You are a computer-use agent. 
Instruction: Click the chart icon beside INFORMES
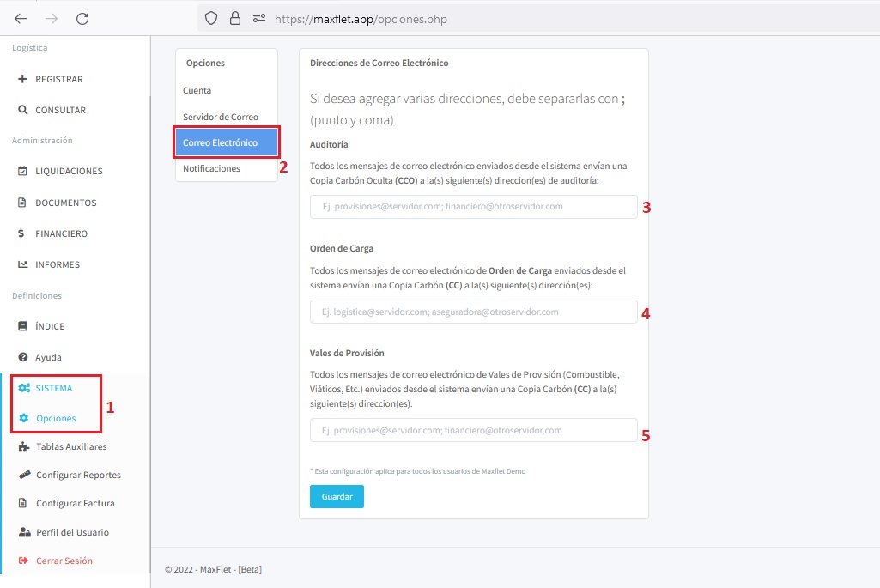(x=23, y=264)
